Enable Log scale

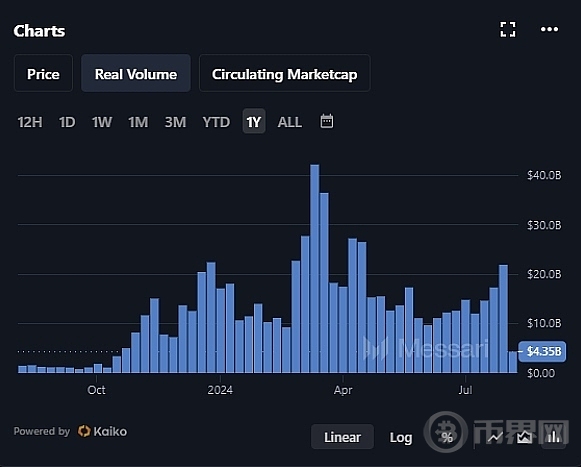(401, 437)
